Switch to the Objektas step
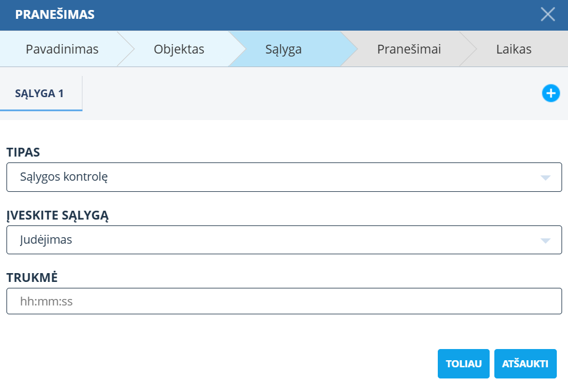The width and height of the screenshot is (568, 392). (179, 49)
